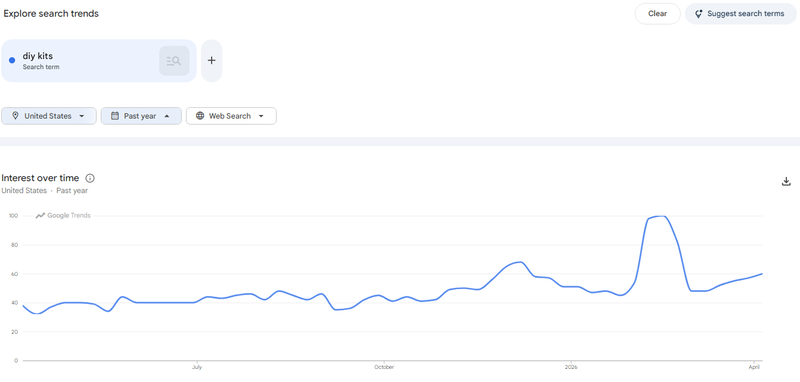Click the arrow next to United States

point(82,116)
